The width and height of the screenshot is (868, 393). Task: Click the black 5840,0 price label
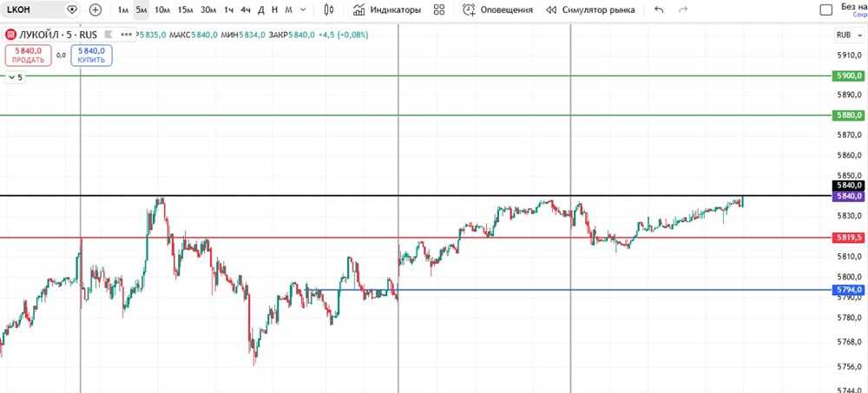pyautogui.click(x=848, y=186)
